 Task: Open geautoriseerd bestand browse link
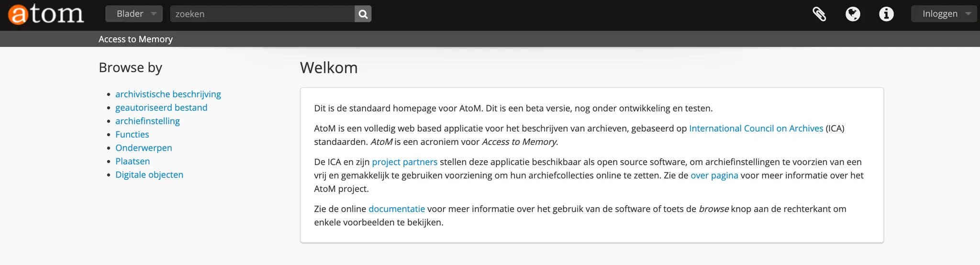coord(161,108)
